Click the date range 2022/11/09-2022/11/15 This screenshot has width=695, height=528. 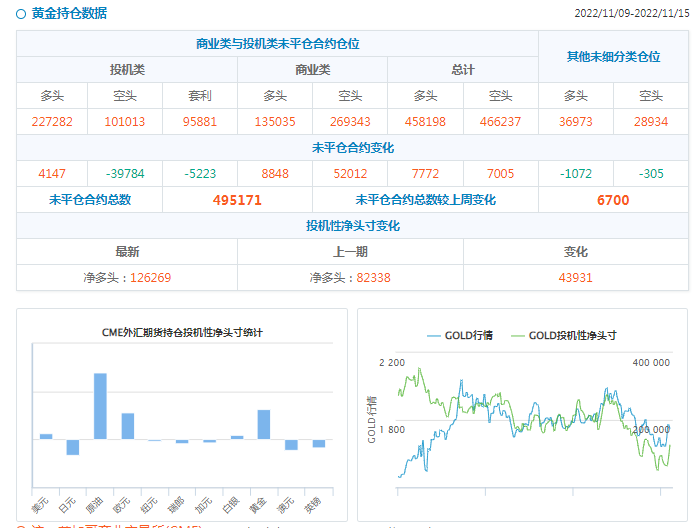[x=631, y=14]
